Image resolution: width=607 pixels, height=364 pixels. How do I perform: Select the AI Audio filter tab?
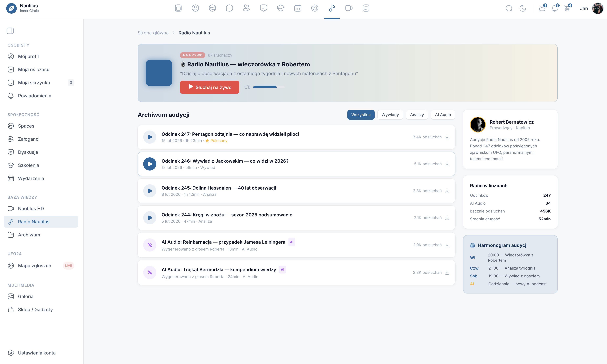443,115
